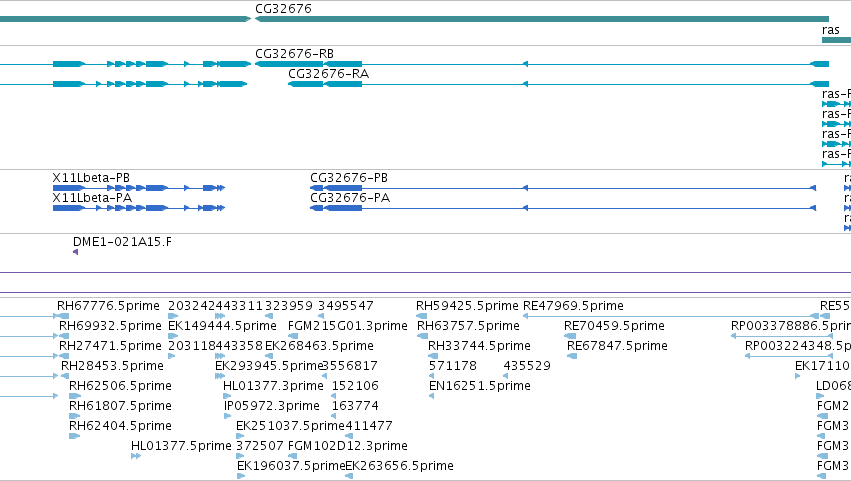Click the DME1-021A15.F purple arrow marker
The image size is (851, 481).
[75, 252]
